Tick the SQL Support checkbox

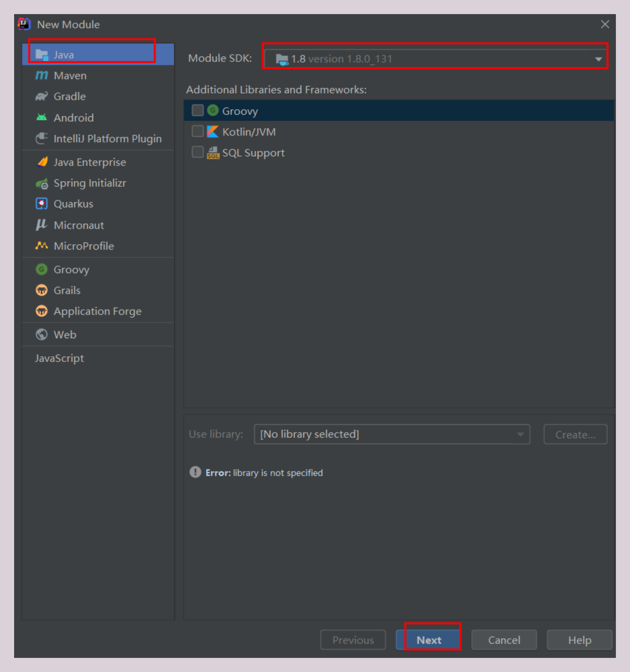[x=197, y=152]
